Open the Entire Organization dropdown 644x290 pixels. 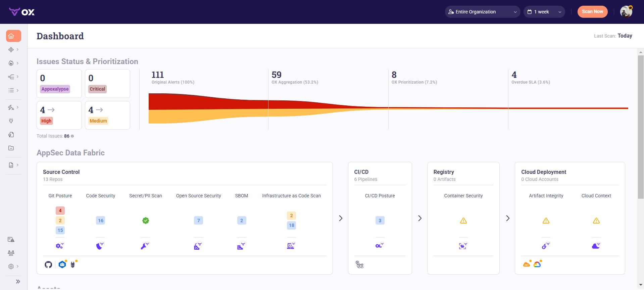(x=482, y=12)
